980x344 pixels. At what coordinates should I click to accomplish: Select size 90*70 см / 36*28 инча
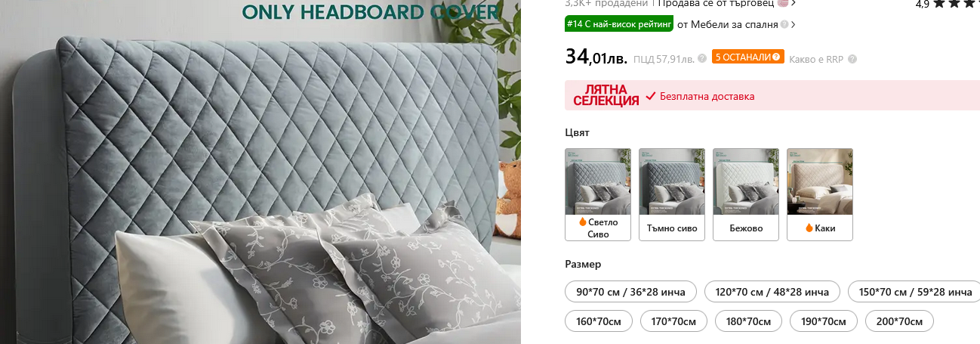pyautogui.click(x=630, y=292)
